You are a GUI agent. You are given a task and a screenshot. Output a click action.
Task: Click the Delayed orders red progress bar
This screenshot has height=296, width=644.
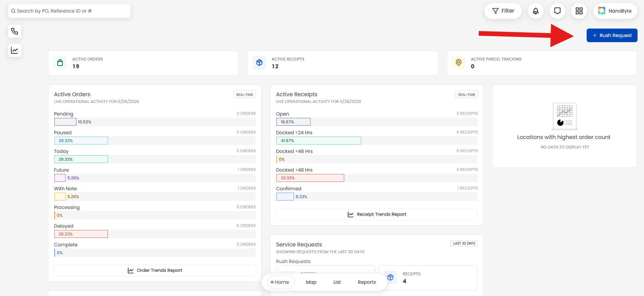click(x=81, y=234)
